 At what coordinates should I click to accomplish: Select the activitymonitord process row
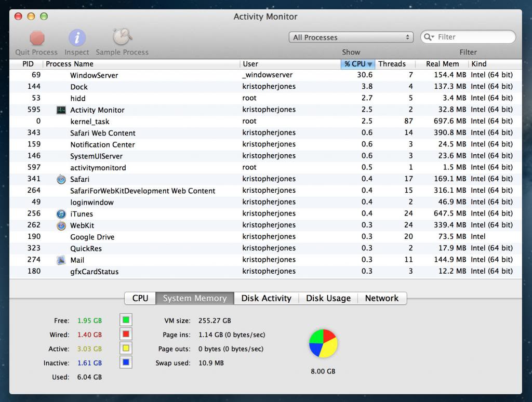click(265, 167)
